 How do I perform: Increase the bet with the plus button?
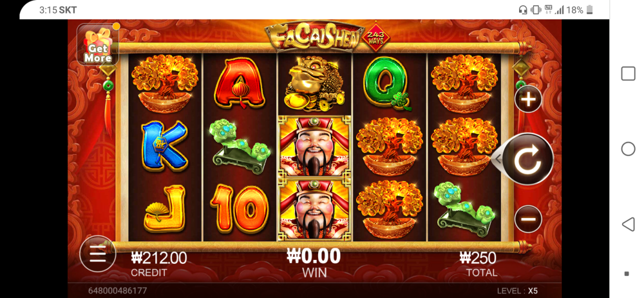click(528, 99)
